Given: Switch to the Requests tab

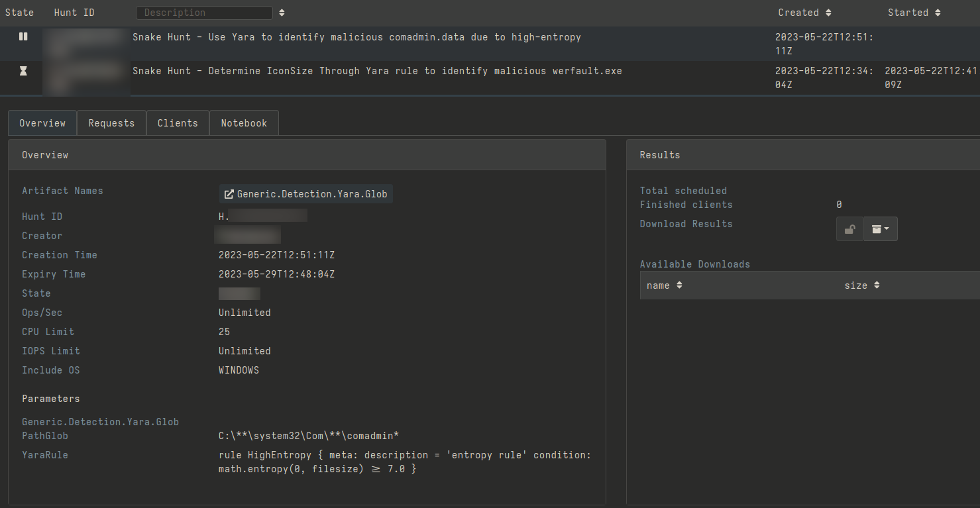Looking at the screenshot, I should 111,123.
